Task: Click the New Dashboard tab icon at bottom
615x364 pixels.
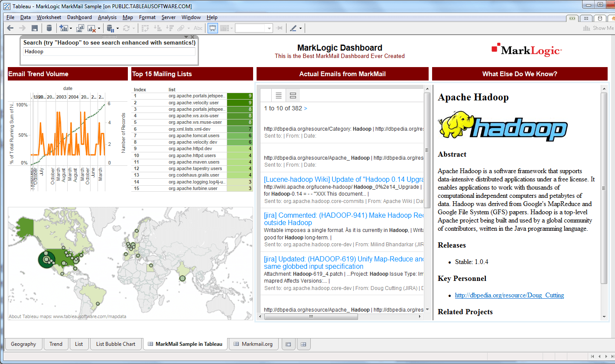Action: pyautogui.click(x=303, y=344)
